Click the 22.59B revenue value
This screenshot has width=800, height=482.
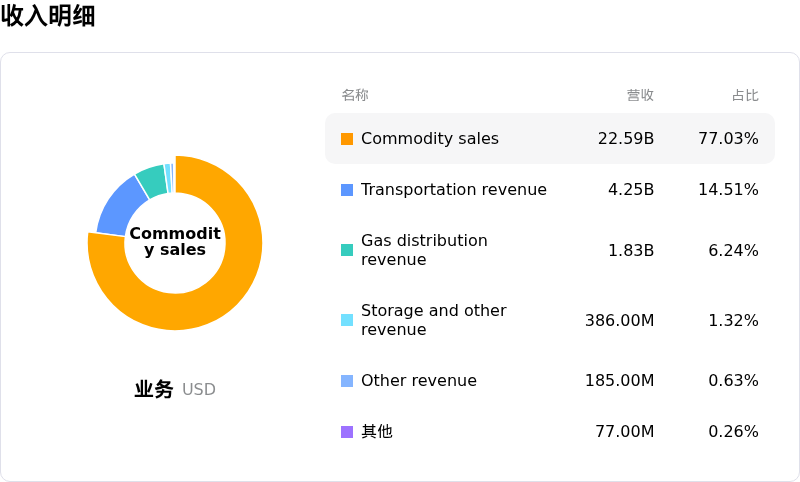tap(626, 139)
